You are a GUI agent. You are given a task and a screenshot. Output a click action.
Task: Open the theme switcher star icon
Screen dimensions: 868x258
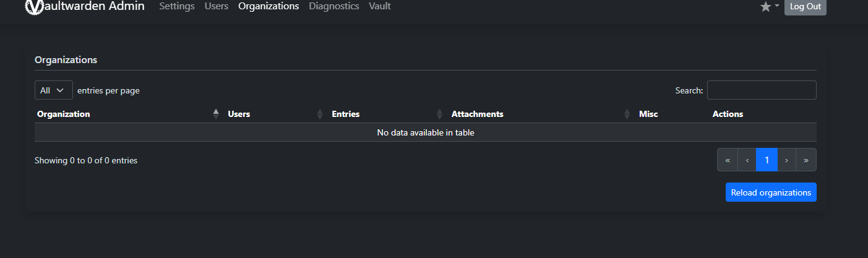coord(766,7)
